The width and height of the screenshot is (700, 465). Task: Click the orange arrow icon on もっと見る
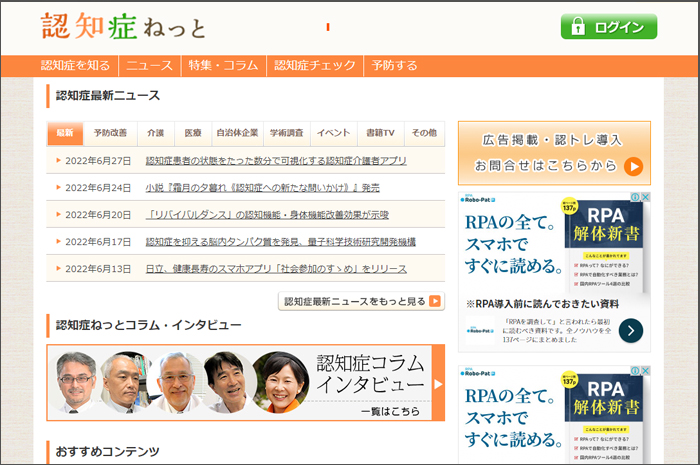(435, 301)
